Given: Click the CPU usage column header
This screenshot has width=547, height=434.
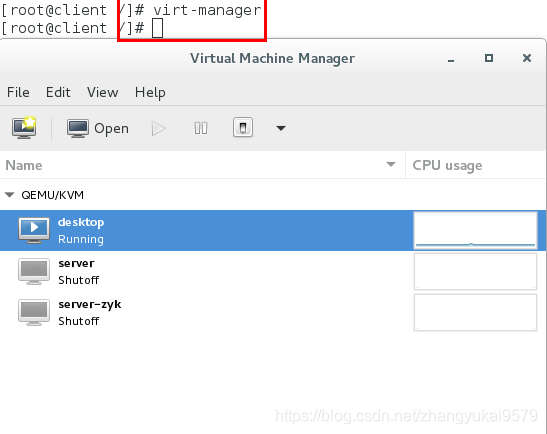Looking at the screenshot, I should [x=476, y=165].
